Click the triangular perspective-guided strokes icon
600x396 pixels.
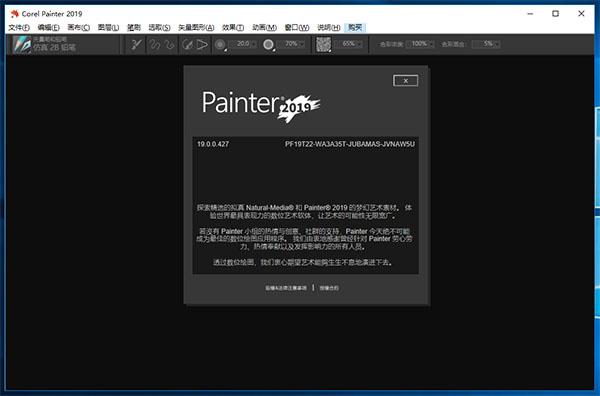pyautogui.click(x=202, y=45)
